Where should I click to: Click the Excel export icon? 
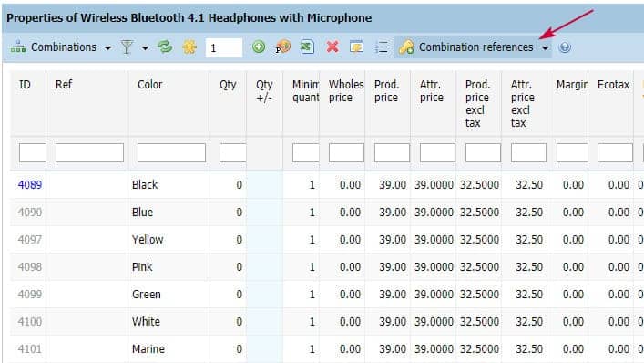(307, 47)
